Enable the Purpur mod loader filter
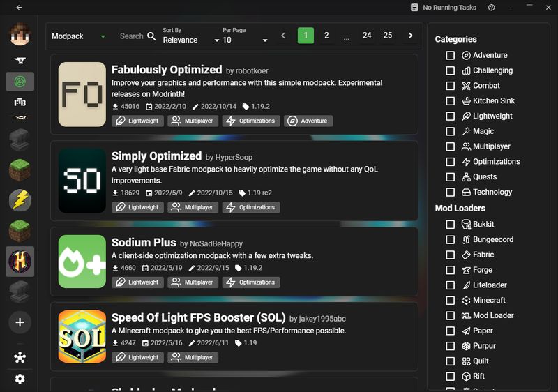 tap(450, 346)
